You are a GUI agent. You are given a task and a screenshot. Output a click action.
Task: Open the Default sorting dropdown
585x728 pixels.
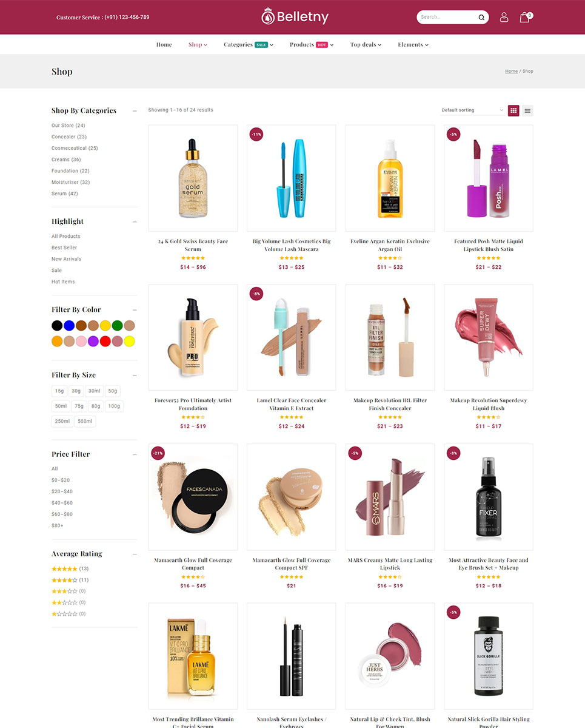[x=472, y=110]
